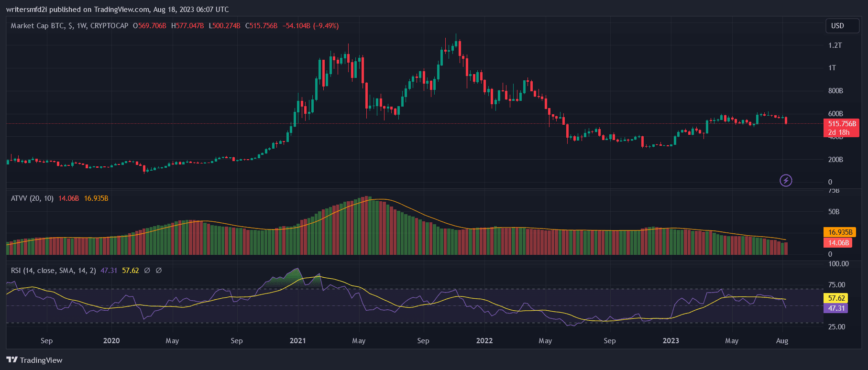Select the red 14.06B ATVV value tag
868x370 pixels.
coord(838,243)
